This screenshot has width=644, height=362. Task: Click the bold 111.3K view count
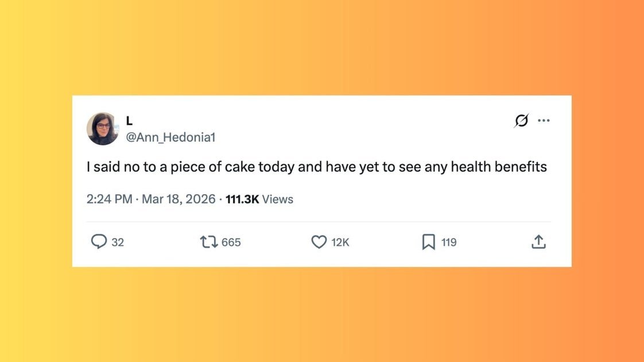[x=242, y=199]
